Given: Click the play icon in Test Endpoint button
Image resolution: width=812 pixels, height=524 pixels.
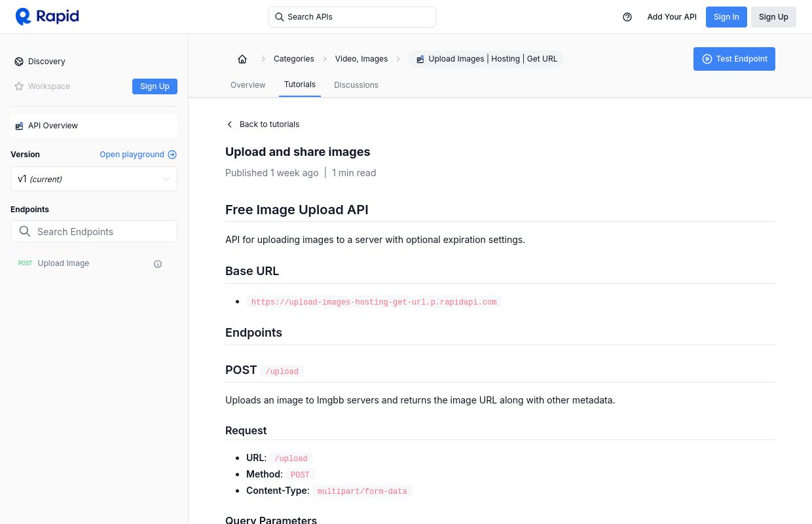Looking at the screenshot, I should pos(707,59).
